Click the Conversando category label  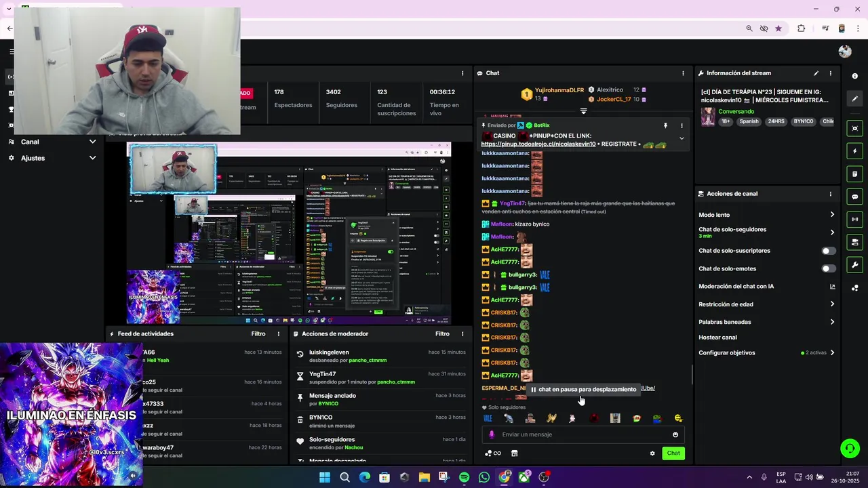736,112
